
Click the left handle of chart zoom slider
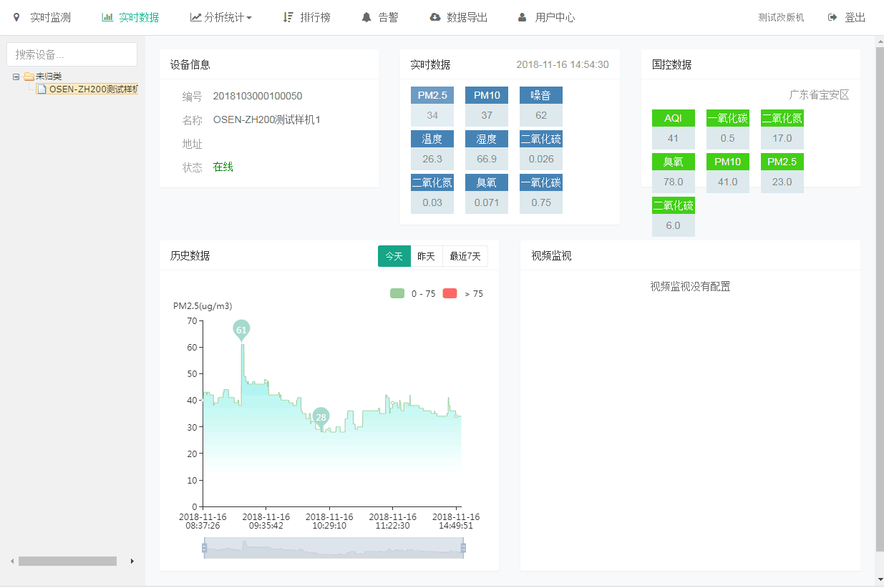204,548
